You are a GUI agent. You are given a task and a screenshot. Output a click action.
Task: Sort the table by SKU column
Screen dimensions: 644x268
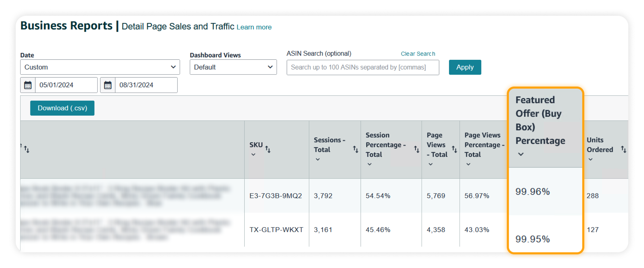[268, 149]
